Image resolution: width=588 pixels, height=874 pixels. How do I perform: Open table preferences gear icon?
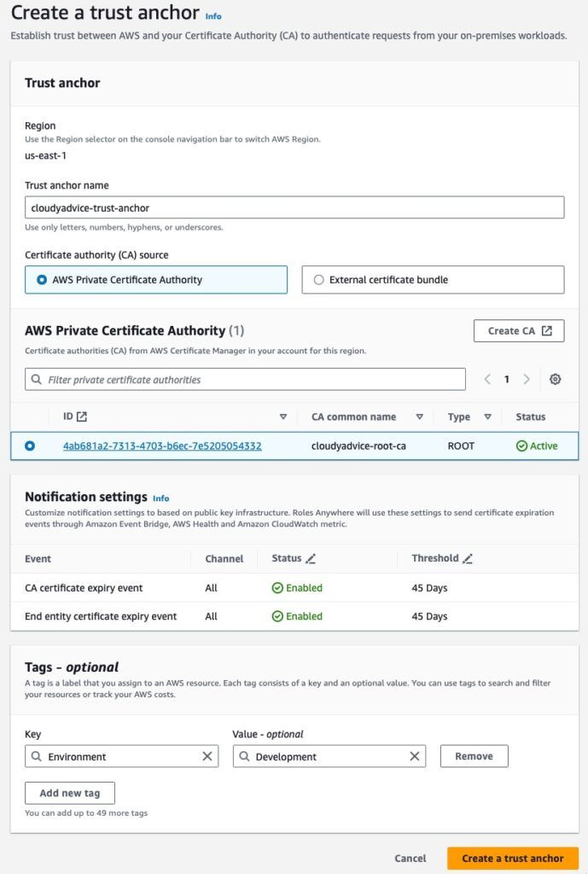pos(555,380)
